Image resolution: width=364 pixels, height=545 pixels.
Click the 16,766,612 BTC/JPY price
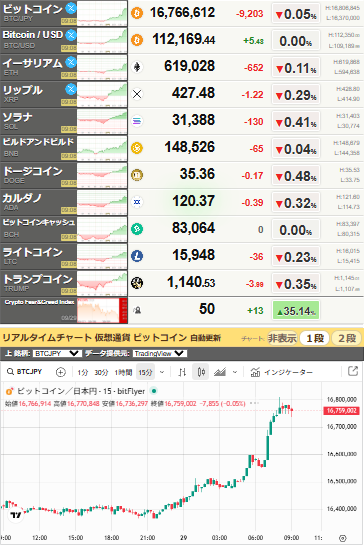(183, 13)
